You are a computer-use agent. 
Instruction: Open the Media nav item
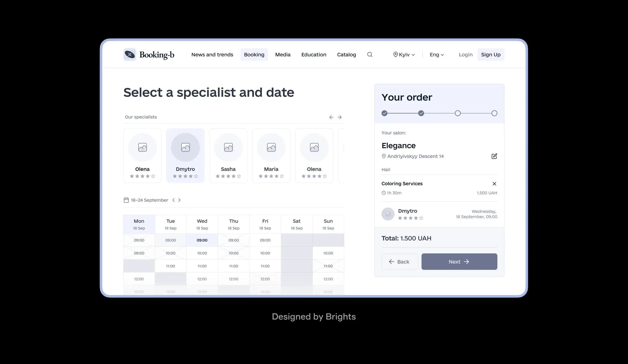[283, 55]
